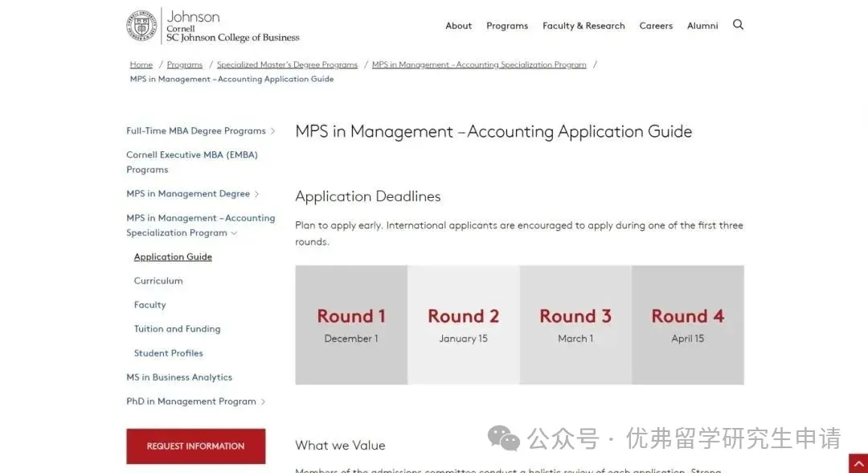Open Specialized Master's Degree Programs breadcrumb

287,65
